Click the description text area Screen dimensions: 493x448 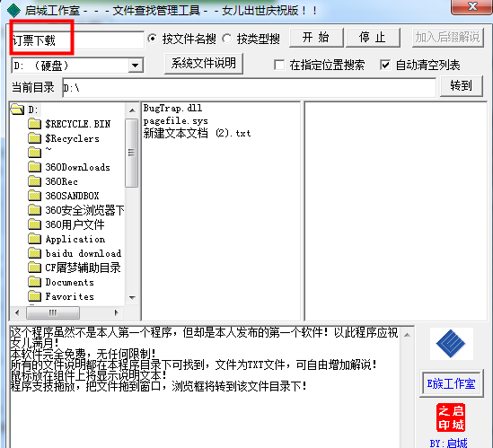coord(205,387)
